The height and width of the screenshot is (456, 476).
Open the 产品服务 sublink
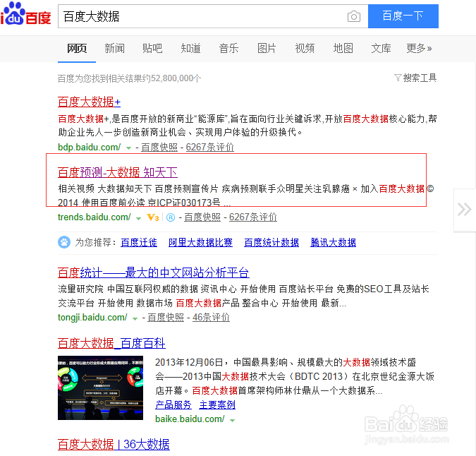pos(173,404)
